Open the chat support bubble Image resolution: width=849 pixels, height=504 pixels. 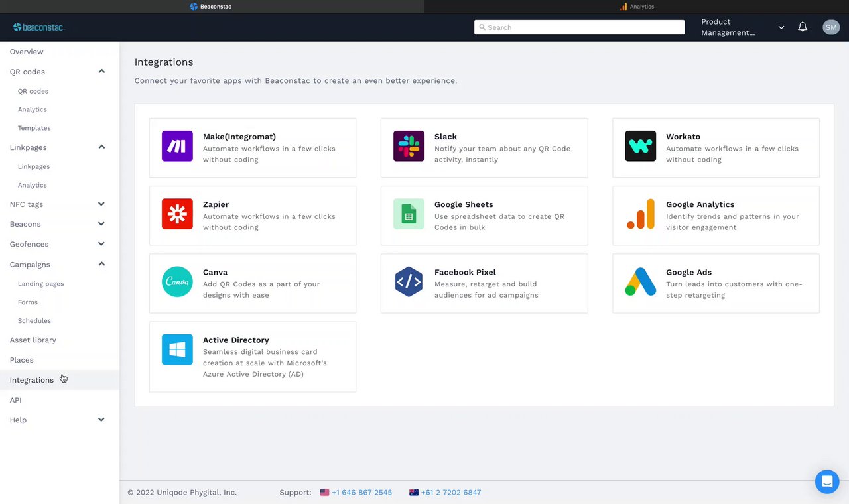[827, 482]
